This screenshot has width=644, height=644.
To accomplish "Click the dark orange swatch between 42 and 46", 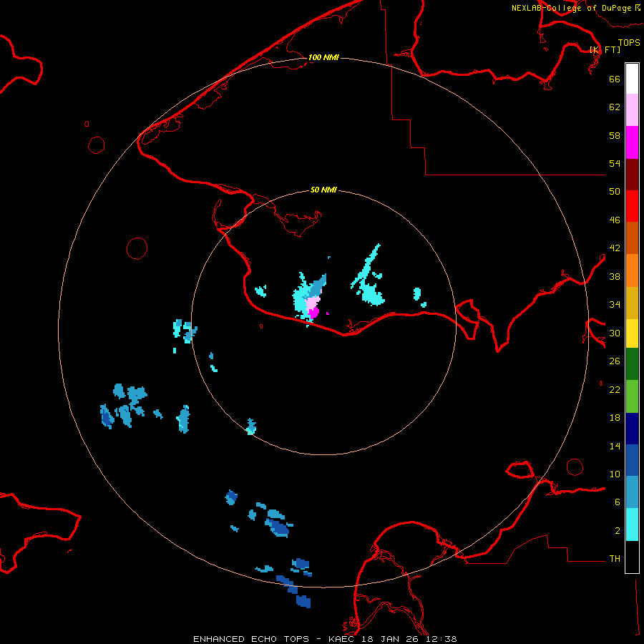I will (632, 238).
